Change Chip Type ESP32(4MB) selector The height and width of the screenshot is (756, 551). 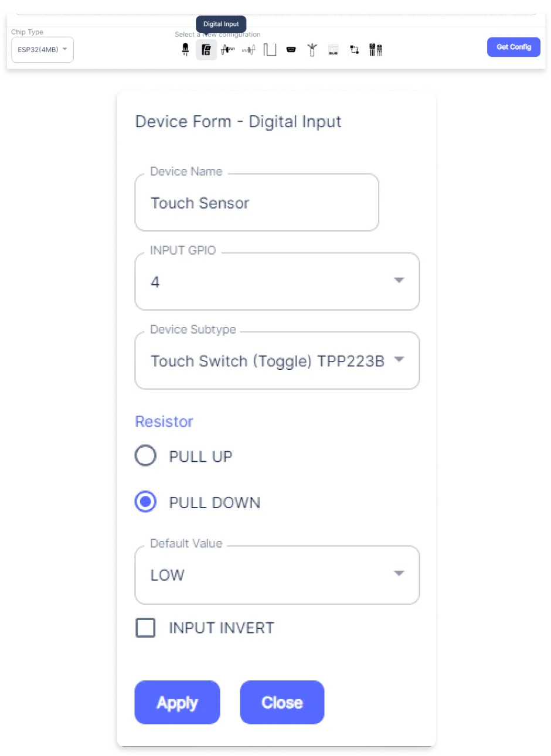pyautogui.click(x=42, y=50)
